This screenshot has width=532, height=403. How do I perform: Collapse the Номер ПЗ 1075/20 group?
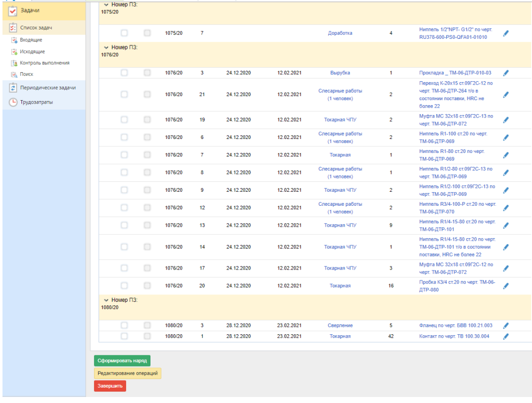pos(106,5)
